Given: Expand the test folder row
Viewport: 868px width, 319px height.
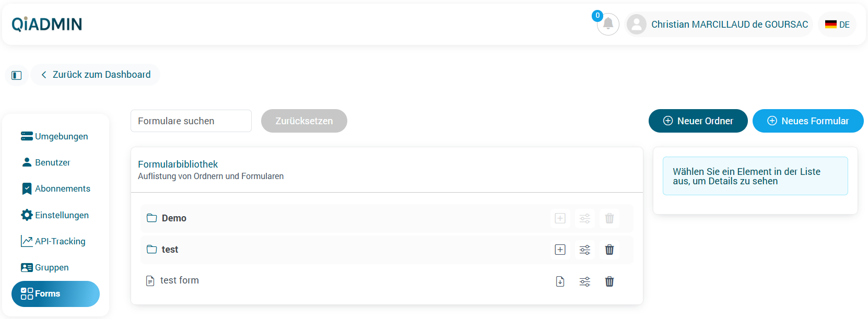Looking at the screenshot, I should [x=170, y=250].
